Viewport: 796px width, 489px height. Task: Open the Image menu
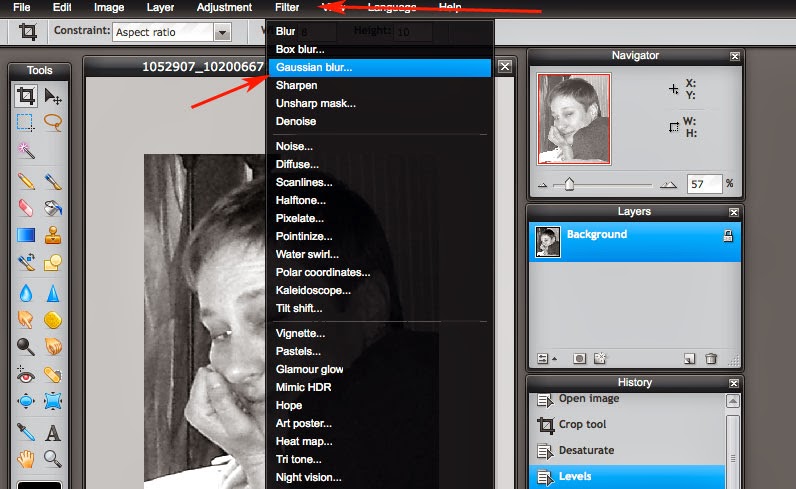(x=109, y=8)
